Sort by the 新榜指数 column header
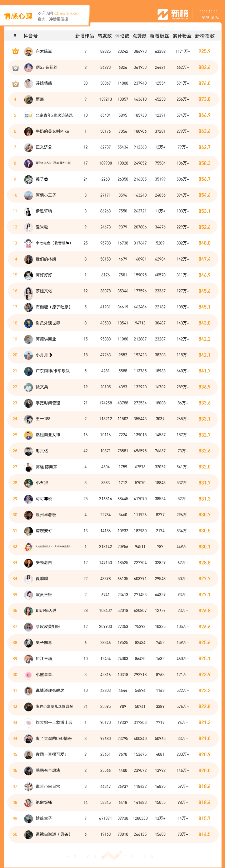 click(205, 36)
